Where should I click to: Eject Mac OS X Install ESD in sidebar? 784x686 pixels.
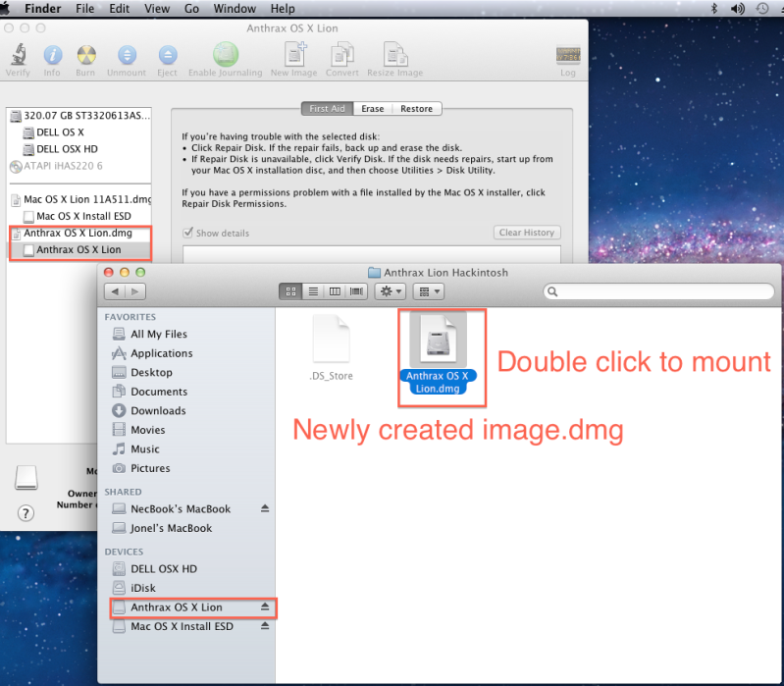click(265, 626)
